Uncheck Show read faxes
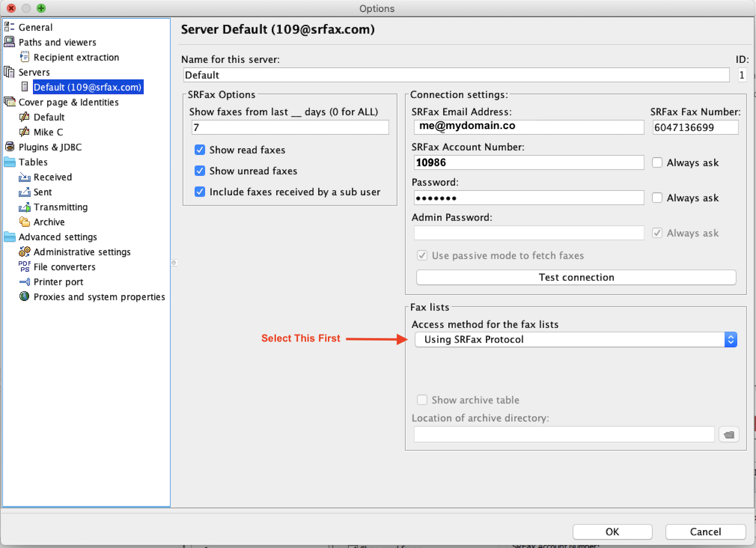 click(199, 150)
